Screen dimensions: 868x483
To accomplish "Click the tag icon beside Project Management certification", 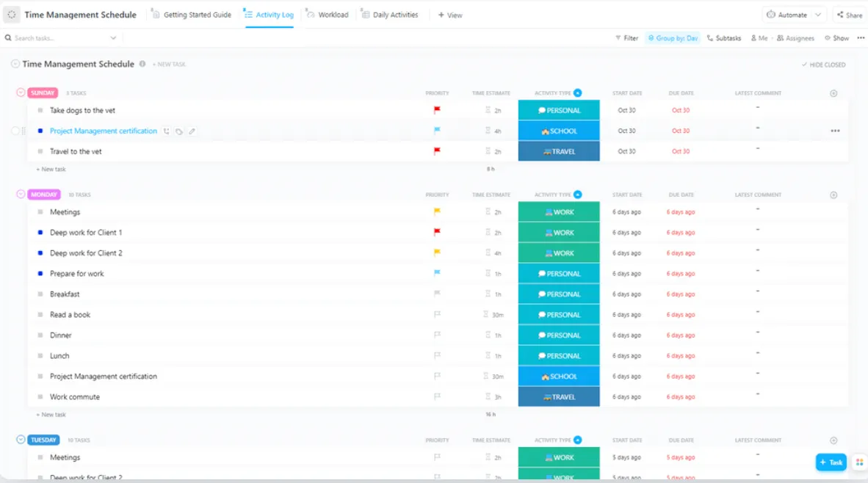I will pyautogui.click(x=178, y=131).
